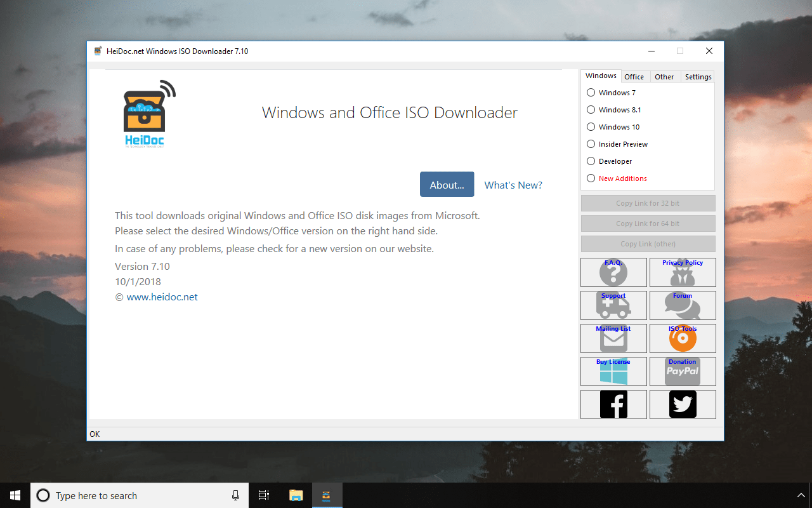Click the Version 7.10 text

coord(142,267)
